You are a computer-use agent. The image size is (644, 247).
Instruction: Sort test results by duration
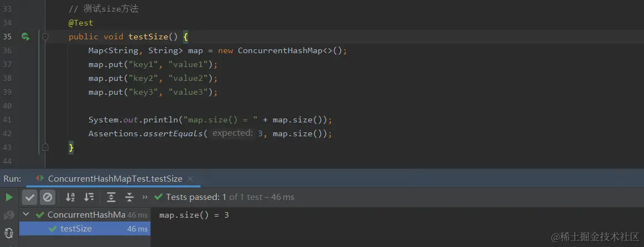[89, 197]
